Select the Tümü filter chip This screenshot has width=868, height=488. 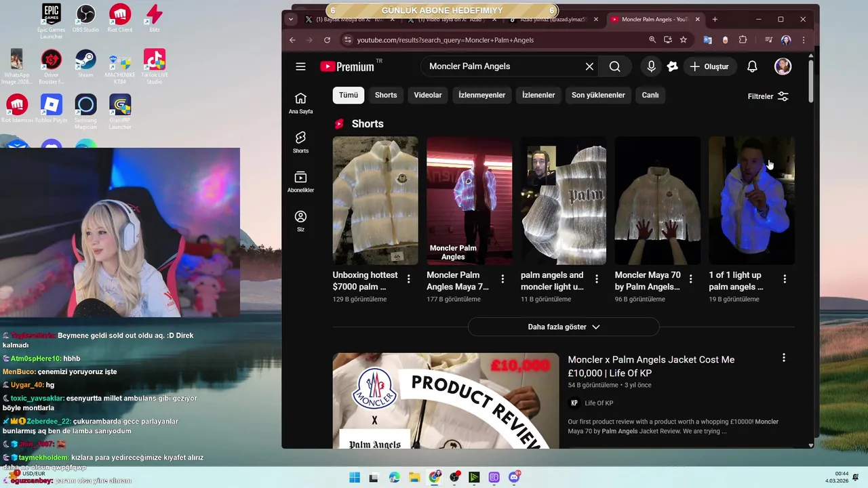(x=349, y=95)
